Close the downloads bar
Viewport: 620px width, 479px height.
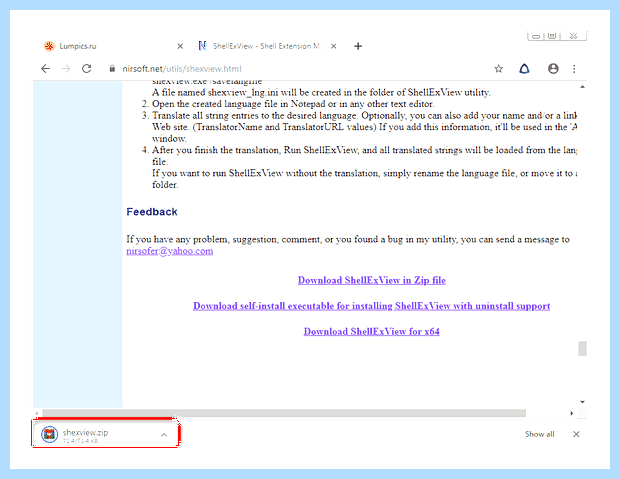[x=577, y=434]
